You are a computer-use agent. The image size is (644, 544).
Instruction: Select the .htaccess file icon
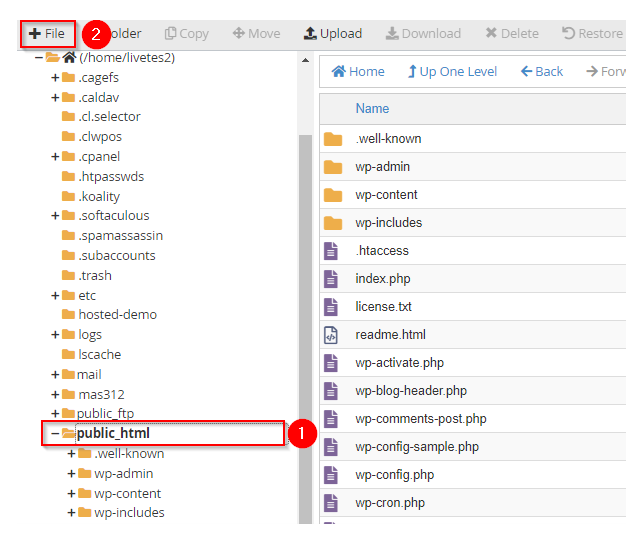(331, 251)
